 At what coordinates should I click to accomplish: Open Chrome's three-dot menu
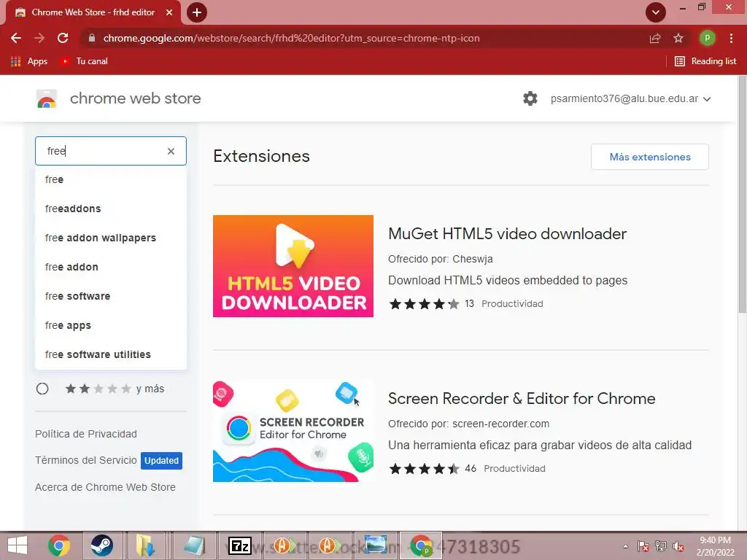731,38
